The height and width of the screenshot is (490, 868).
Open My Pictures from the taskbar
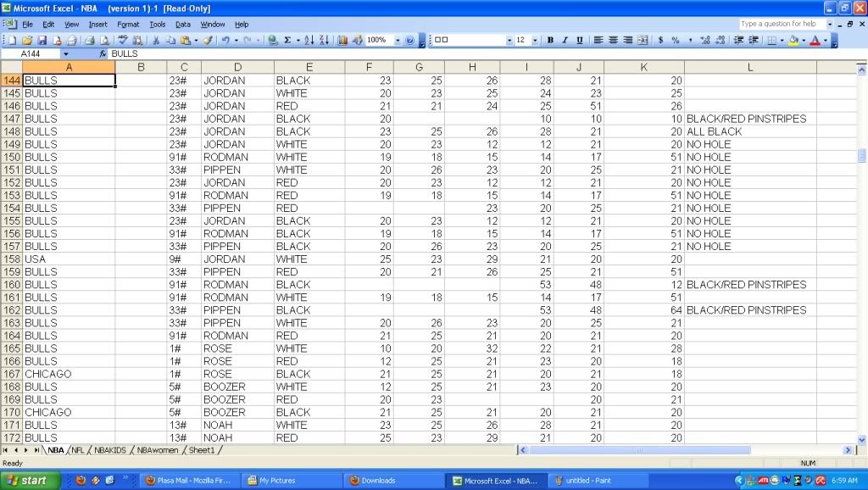click(x=292, y=481)
